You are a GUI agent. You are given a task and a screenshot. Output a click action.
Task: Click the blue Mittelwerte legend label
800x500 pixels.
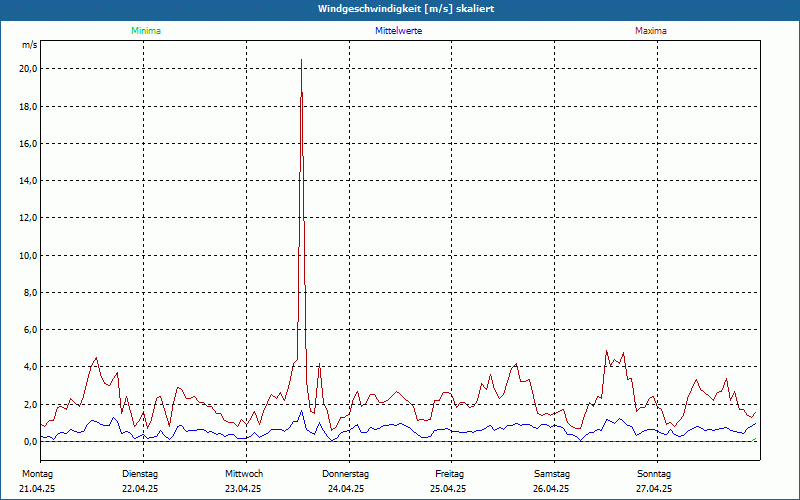click(398, 31)
